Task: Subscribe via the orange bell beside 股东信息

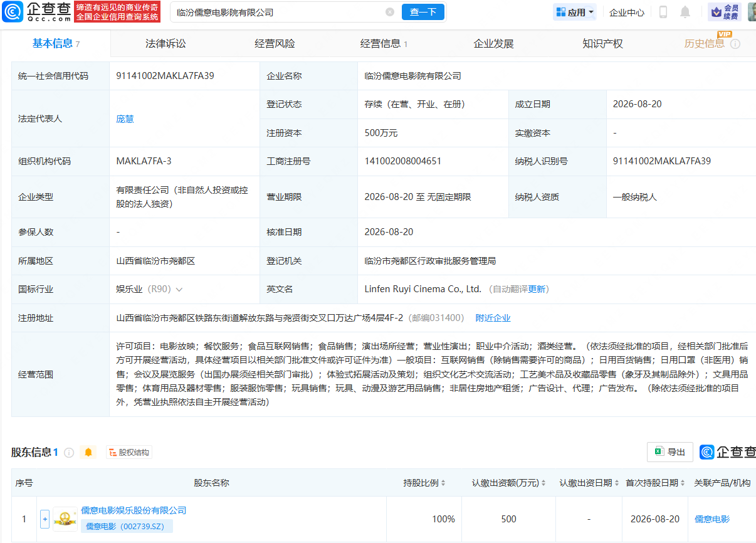Action: click(88, 452)
